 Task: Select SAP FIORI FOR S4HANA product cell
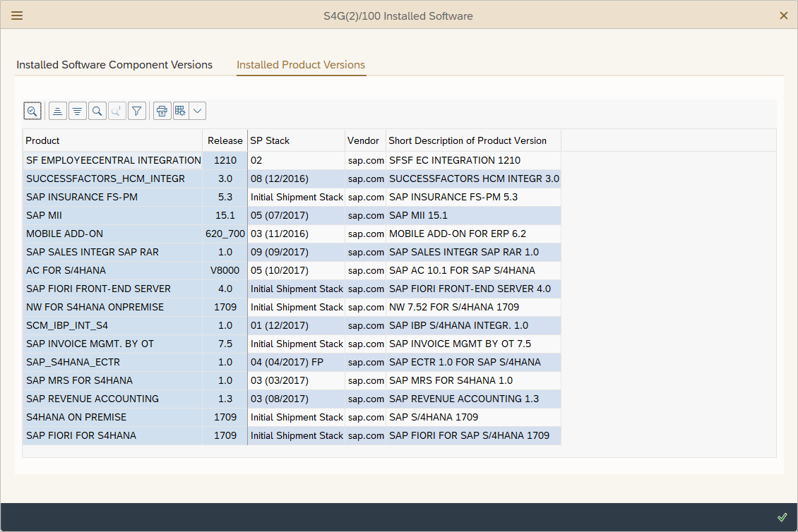coord(112,435)
